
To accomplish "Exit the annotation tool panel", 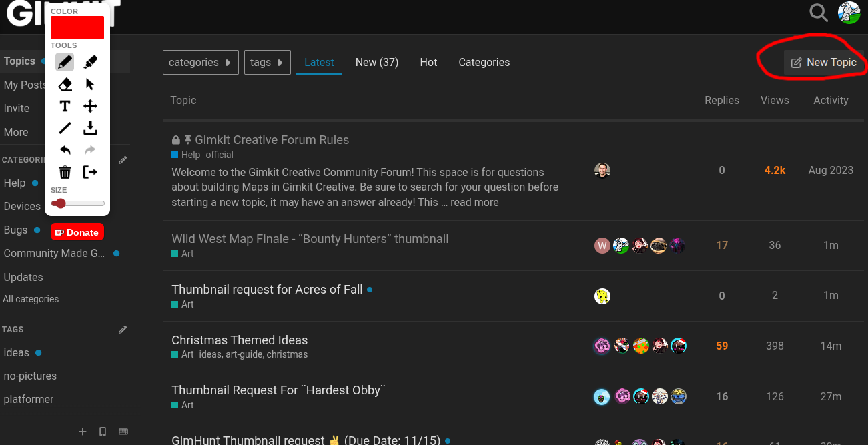I will click(90, 172).
